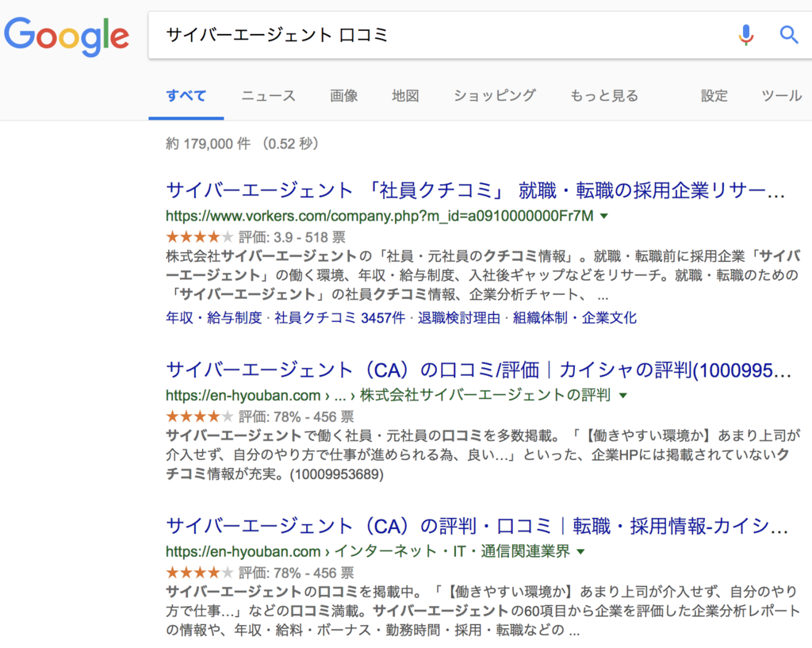
Task: Click the 評価: 3.9 - 518 票 rating text
Action: pyautogui.click(x=292, y=237)
